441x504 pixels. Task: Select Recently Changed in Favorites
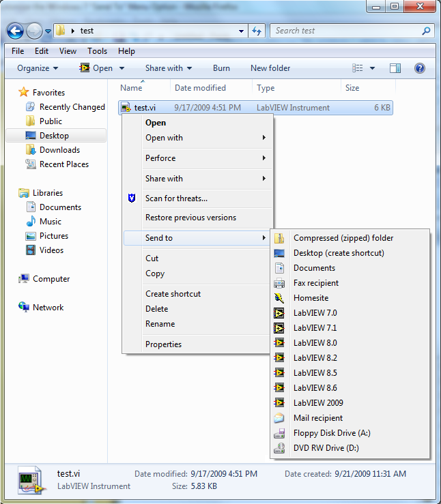(x=72, y=106)
